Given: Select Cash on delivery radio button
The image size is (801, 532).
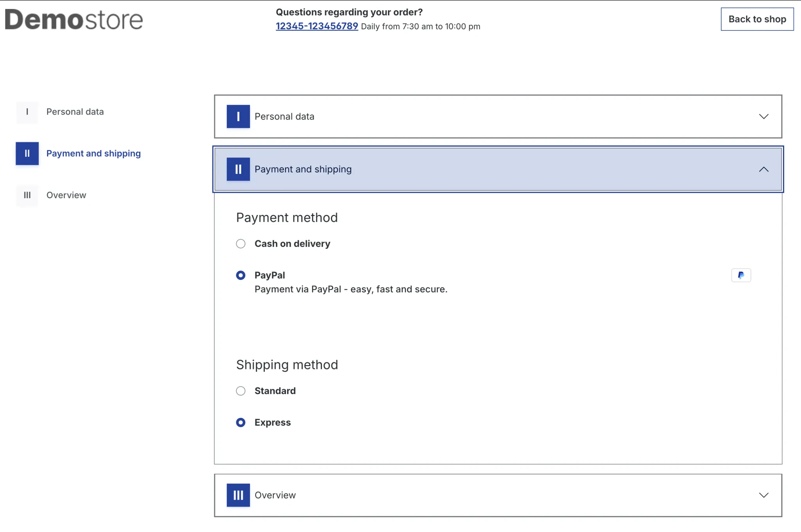Looking at the screenshot, I should coord(241,244).
